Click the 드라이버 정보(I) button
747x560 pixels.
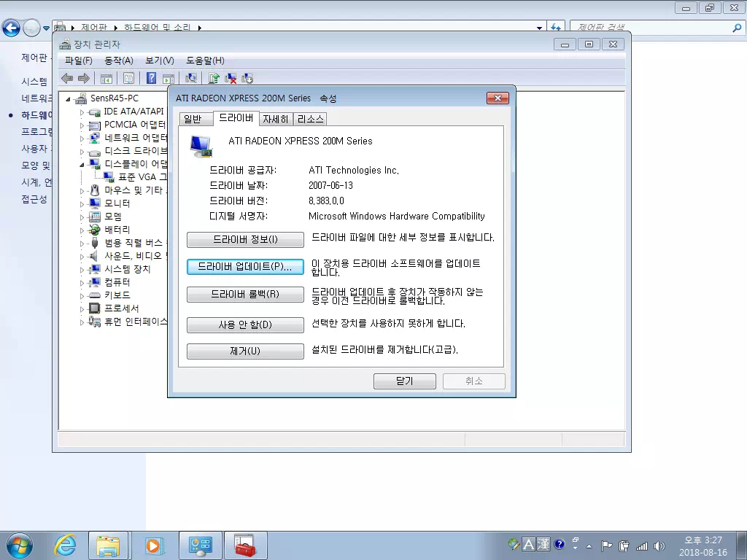click(245, 239)
